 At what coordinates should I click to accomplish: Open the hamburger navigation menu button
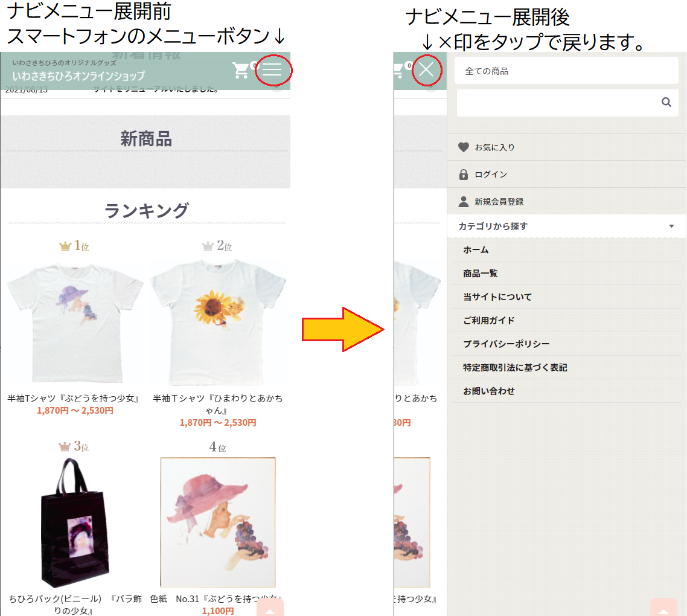[x=272, y=69]
